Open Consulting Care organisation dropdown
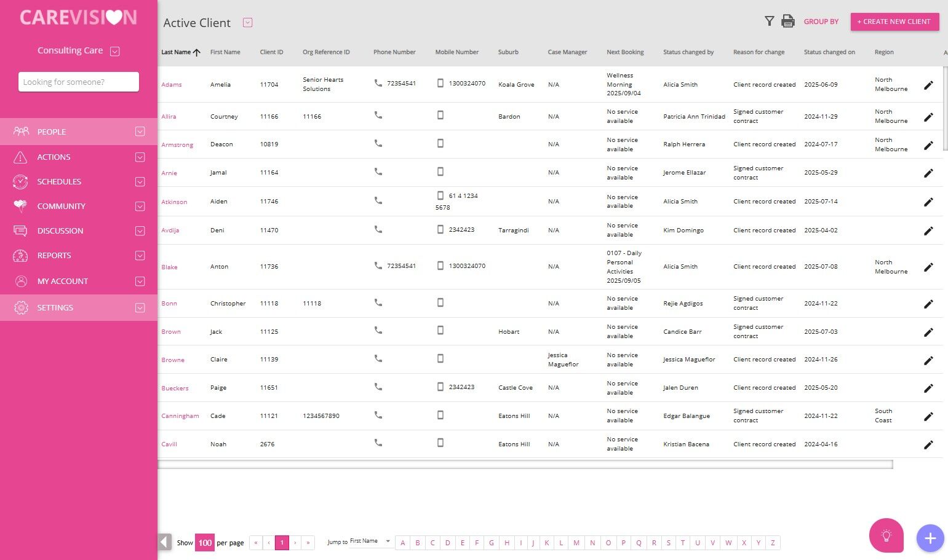 click(x=115, y=51)
